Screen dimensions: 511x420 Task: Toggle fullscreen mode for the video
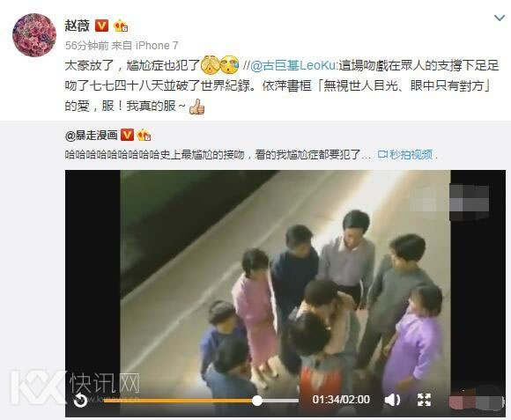pyautogui.click(x=424, y=400)
